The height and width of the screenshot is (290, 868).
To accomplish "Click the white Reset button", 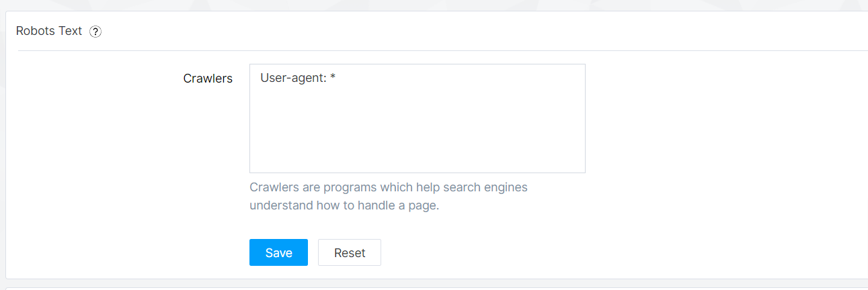I will (x=350, y=252).
